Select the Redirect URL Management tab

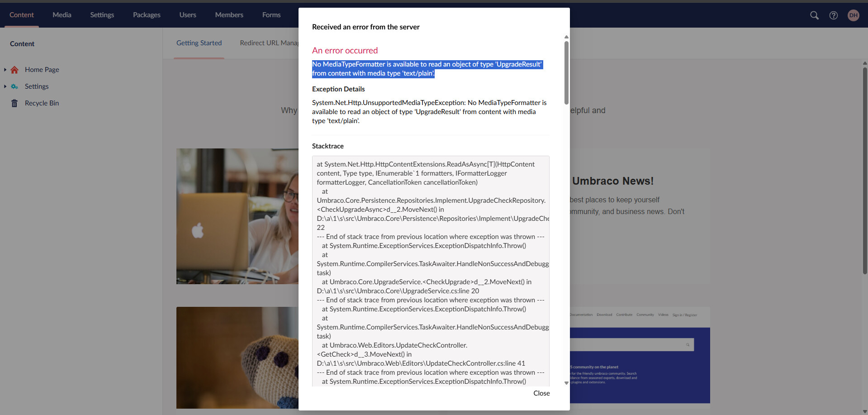pos(269,43)
